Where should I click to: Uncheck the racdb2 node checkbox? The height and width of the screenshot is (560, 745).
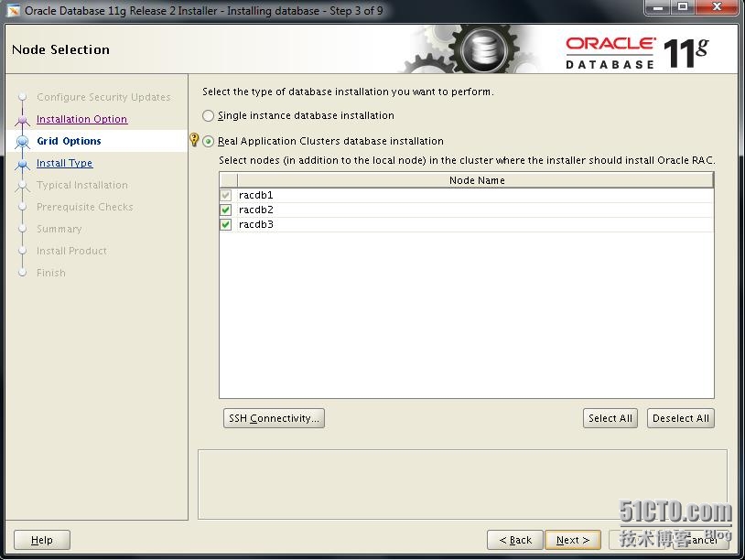click(x=226, y=210)
